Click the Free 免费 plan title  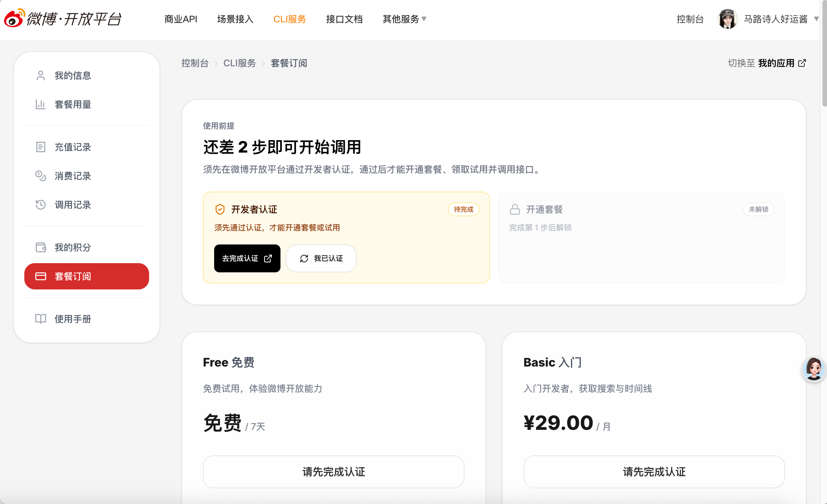229,362
